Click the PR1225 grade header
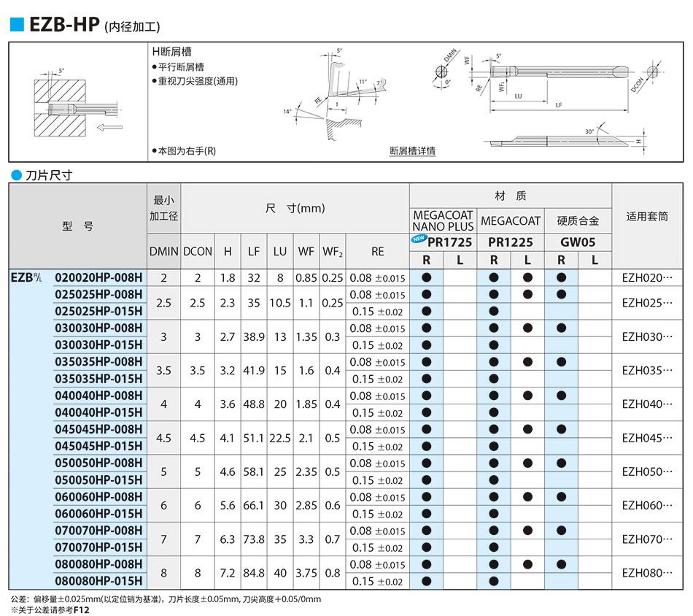This screenshot has width=693, height=616. (511, 242)
